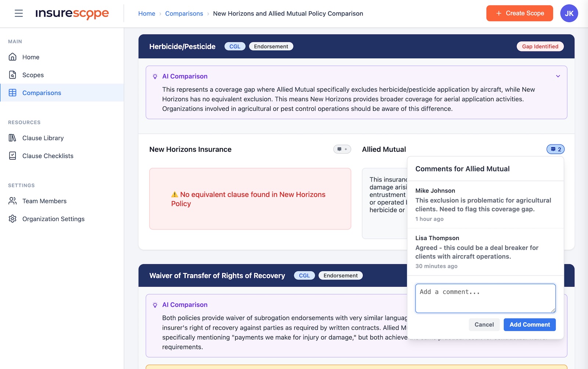Click the Gap Identified badge
588x369 pixels.
pos(540,47)
